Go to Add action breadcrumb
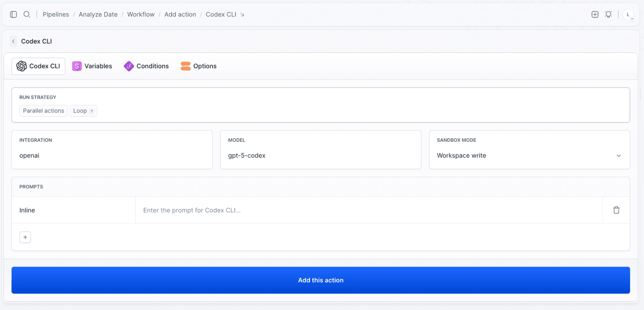644x310 pixels. [x=180, y=14]
